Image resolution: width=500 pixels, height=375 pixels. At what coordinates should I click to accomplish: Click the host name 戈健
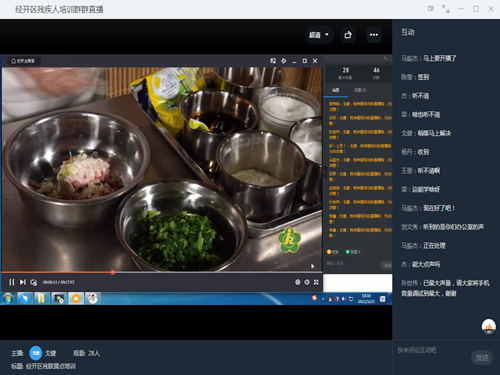pyautogui.click(x=51, y=353)
